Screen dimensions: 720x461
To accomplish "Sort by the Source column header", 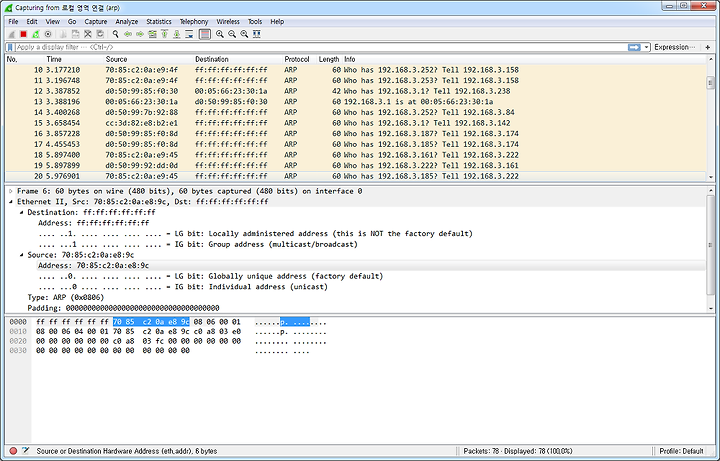I will point(148,59).
